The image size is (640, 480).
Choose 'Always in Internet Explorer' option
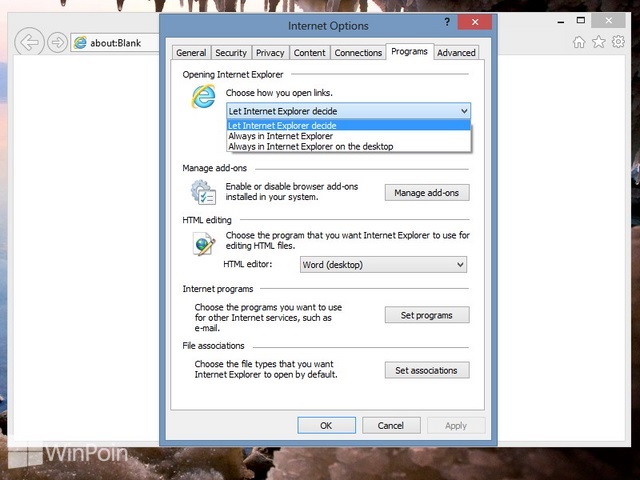pyautogui.click(x=349, y=136)
